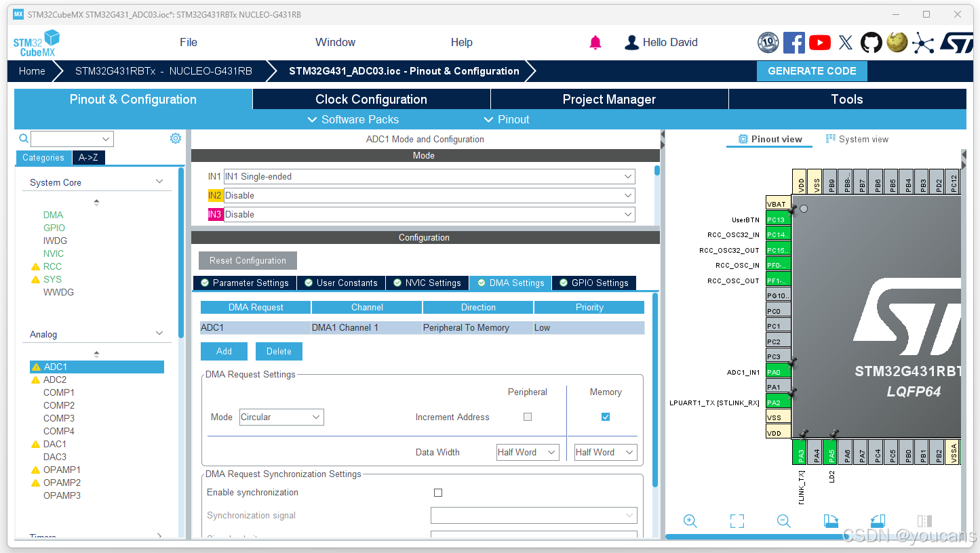Switch to Project Manager tab
The height and width of the screenshot is (553, 980).
click(610, 100)
